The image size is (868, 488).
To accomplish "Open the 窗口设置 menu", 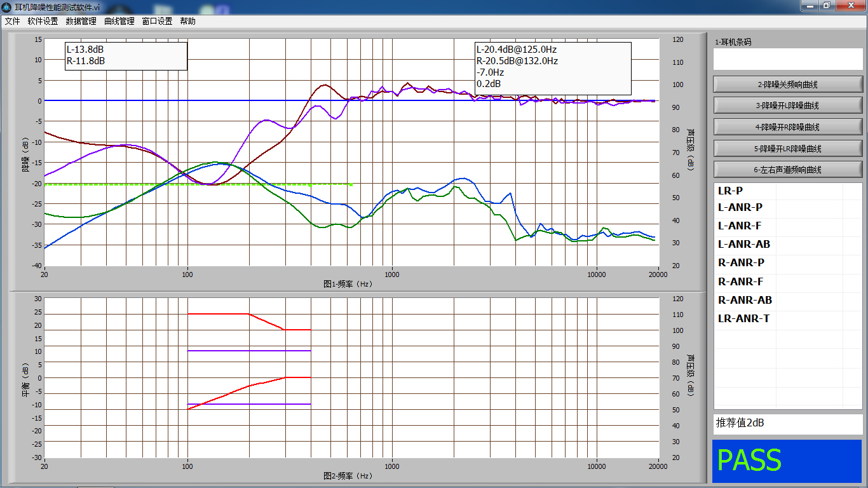I will (x=157, y=21).
